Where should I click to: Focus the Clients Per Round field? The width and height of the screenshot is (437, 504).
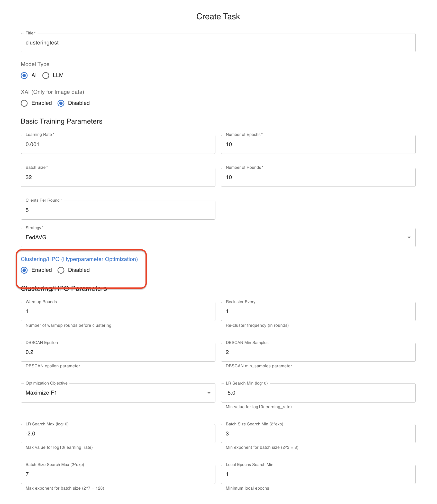(x=118, y=210)
